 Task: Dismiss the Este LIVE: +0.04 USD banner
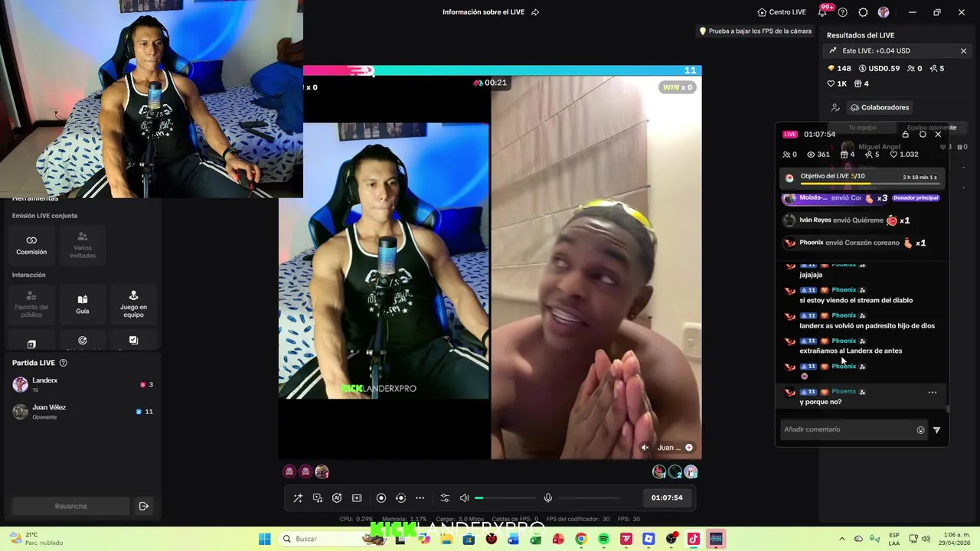pyautogui.click(x=963, y=51)
